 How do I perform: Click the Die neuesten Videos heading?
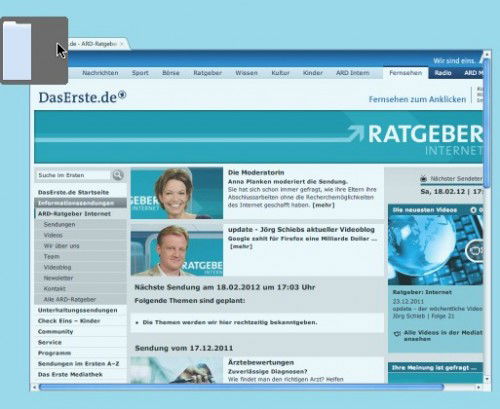[425, 210]
